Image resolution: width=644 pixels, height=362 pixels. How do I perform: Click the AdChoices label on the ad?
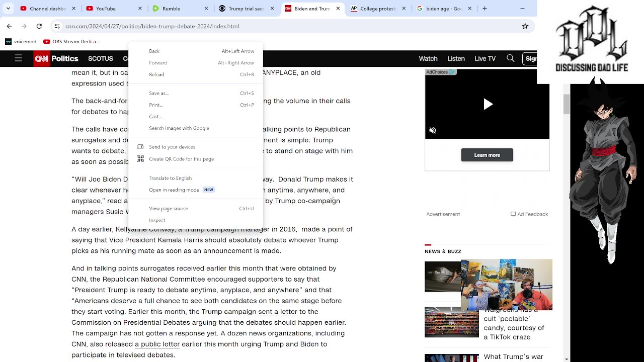[x=440, y=72]
